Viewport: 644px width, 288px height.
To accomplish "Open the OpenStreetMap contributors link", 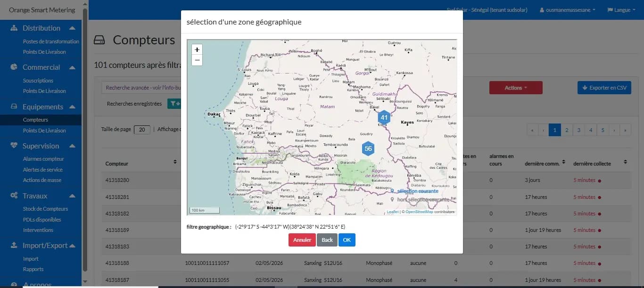I will 419,212.
